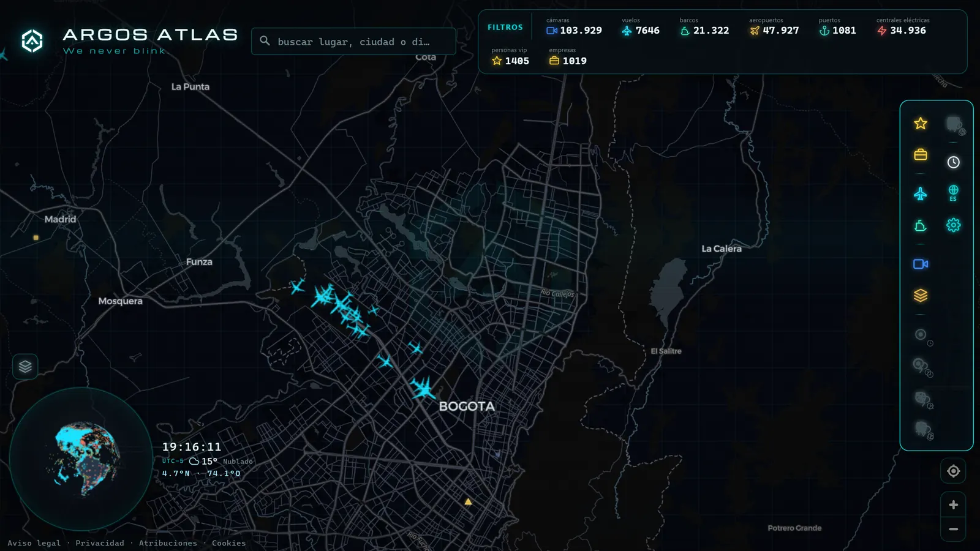This screenshot has height=551, width=980.
Task: Open the Cookies link
Action: point(228,543)
